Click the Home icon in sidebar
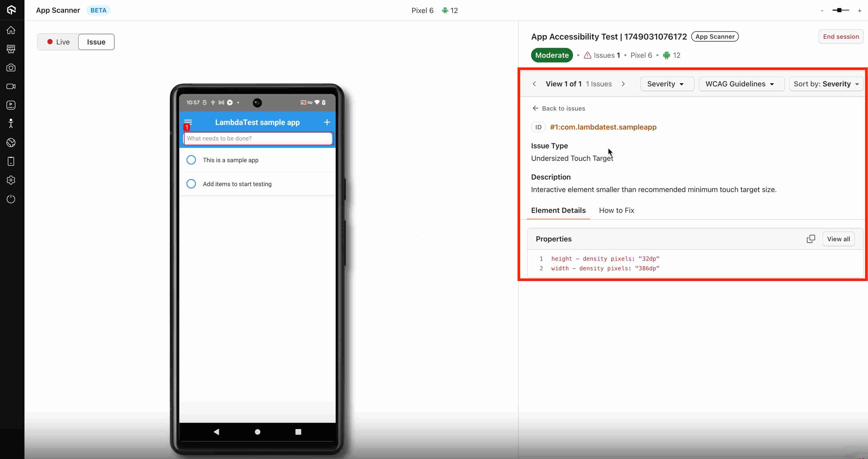 11,30
